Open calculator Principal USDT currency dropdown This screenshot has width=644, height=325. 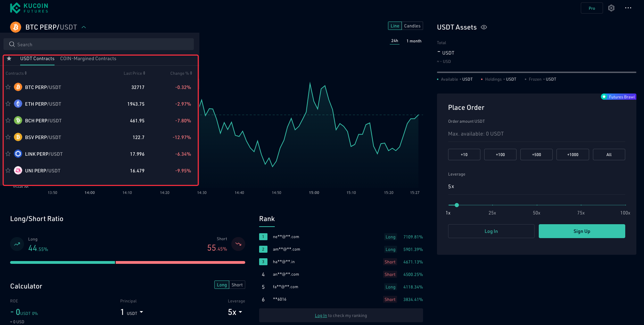[134, 313]
